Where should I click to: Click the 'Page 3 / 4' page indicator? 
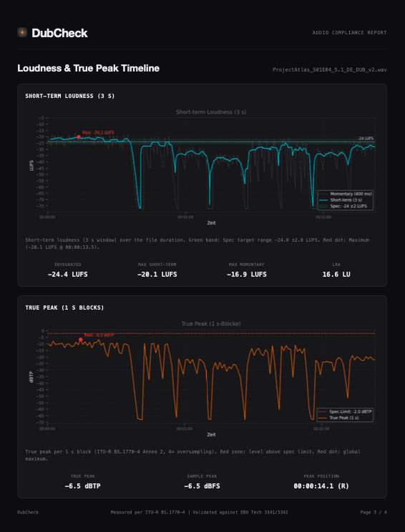point(374,512)
